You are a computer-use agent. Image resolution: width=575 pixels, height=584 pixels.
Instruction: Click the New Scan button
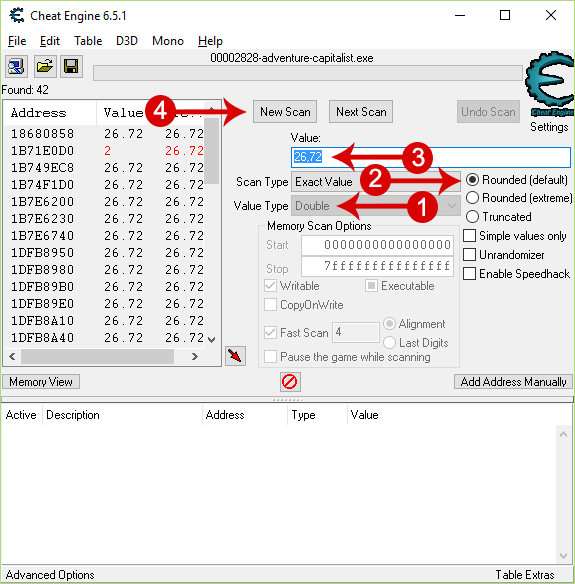(x=285, y=111)
